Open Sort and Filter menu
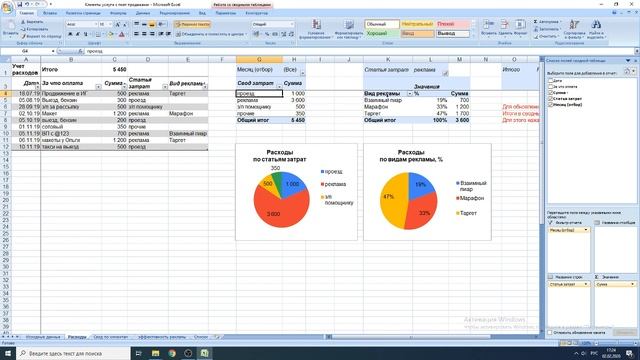Screen dimensions: 640x360 [574, 29]
